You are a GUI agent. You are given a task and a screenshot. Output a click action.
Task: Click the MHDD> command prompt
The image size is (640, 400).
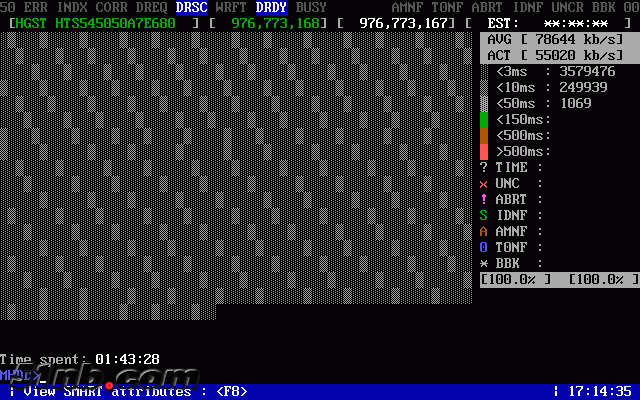[x=20, y=376]
